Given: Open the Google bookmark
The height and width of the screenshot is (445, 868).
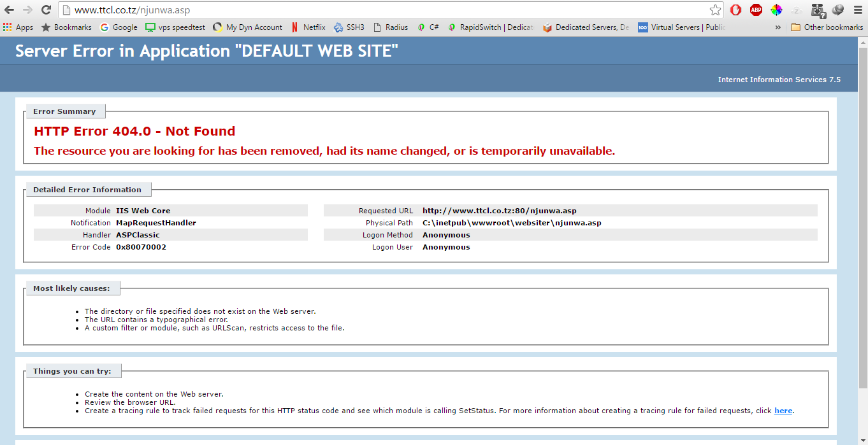Looking at the screenshot, I should tap(119, 27).
